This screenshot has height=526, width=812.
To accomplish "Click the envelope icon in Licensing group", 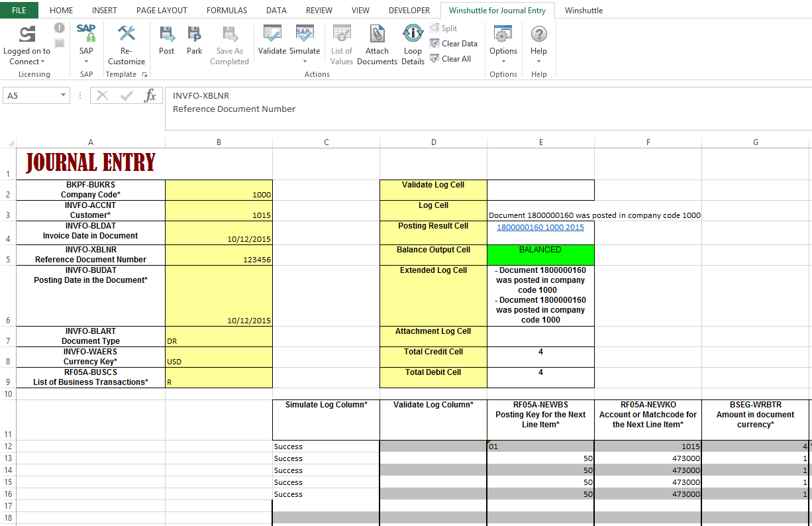I will [60, 43].
